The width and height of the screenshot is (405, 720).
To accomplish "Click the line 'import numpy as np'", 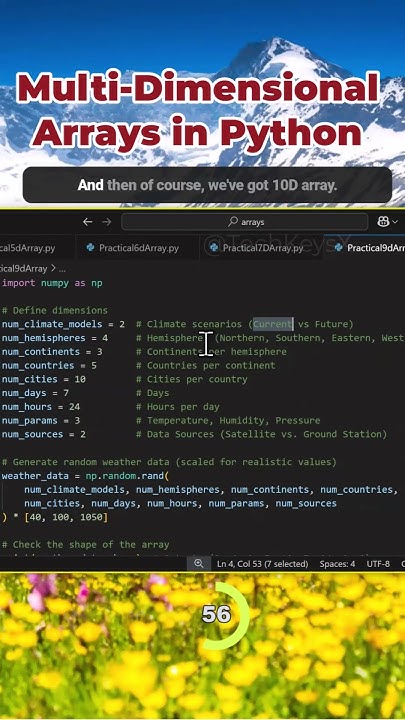I will pos(52,283).
